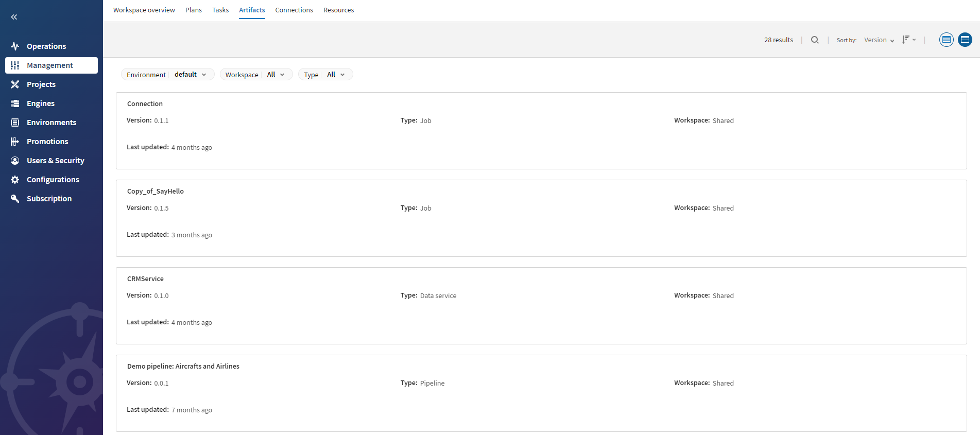The image size is (980, 435).
Task: Change the Sort by Version dropdown
Action: click(879, 40)
